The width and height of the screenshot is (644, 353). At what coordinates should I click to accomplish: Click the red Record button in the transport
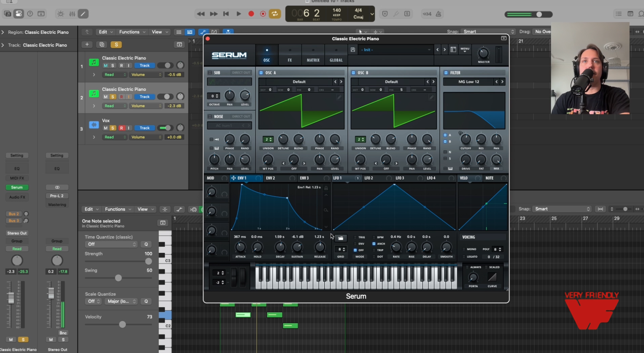[251, 14]
